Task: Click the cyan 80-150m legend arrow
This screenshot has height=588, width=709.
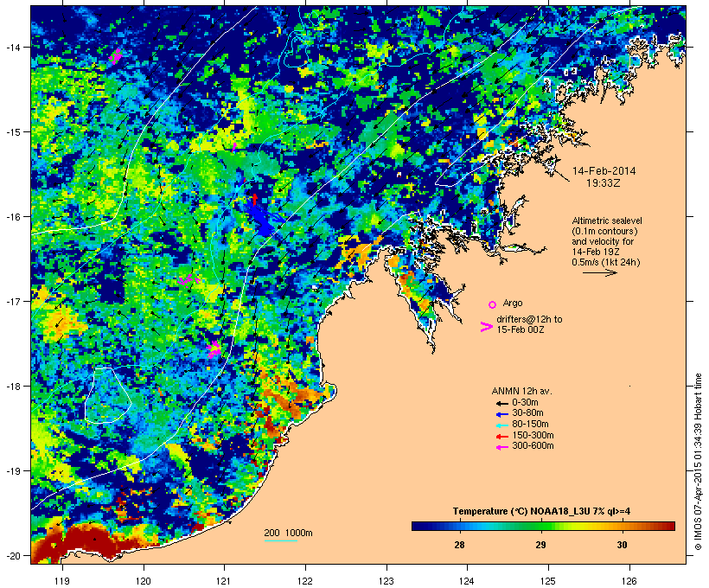Action: click(501, 425)
